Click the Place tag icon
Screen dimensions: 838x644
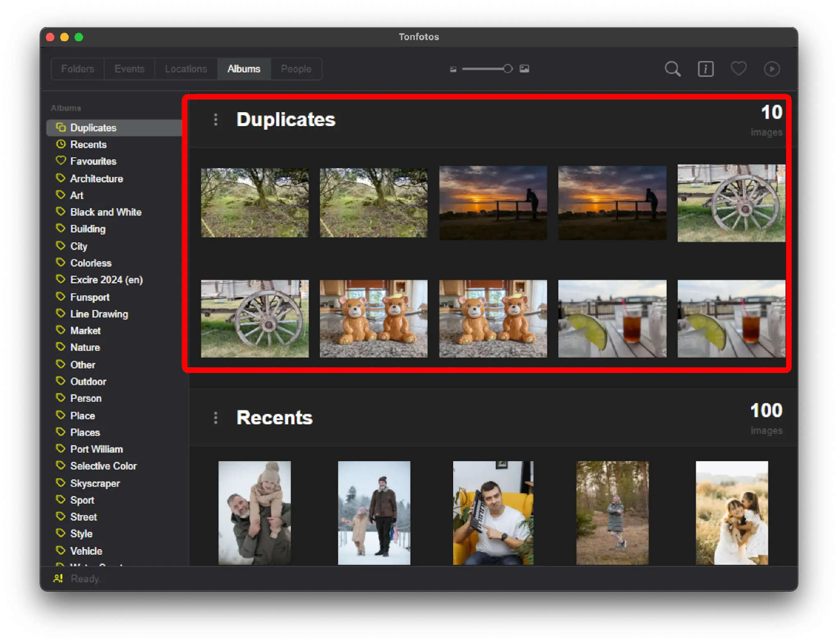pyautogui.click(x=61, y=415)
